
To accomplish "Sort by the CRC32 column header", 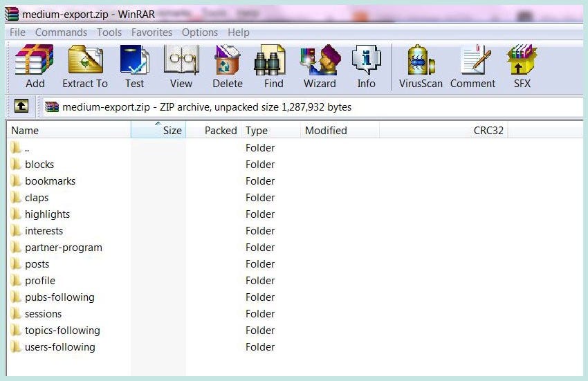I will 443,130.
